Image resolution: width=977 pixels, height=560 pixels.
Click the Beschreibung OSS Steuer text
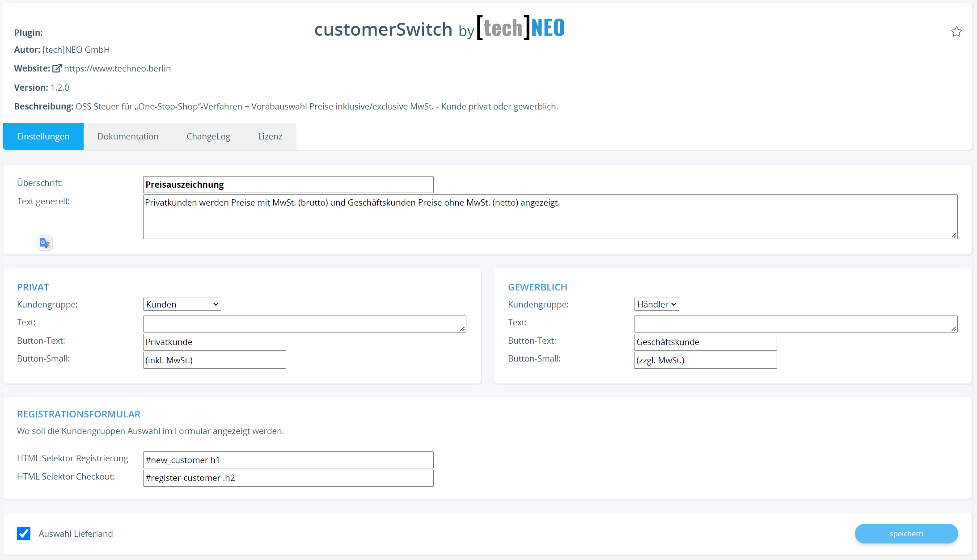point(286,106)
